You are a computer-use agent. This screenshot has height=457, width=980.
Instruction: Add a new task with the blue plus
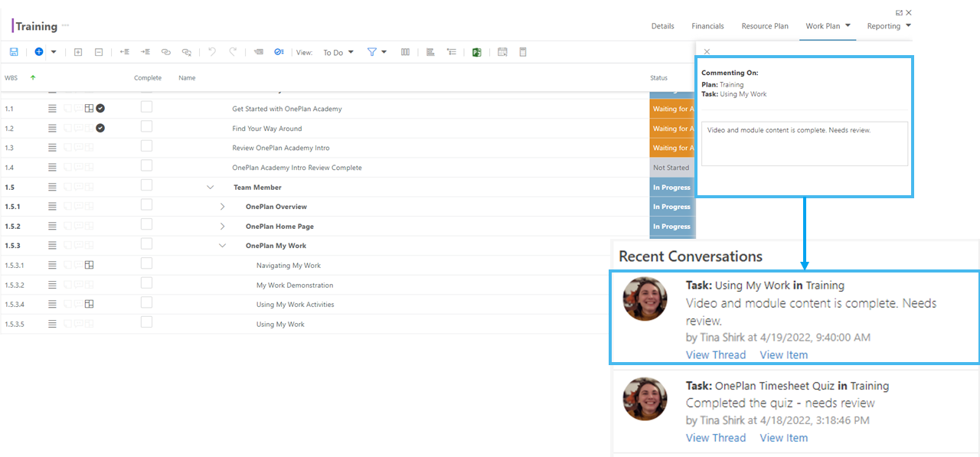[39, 52]
